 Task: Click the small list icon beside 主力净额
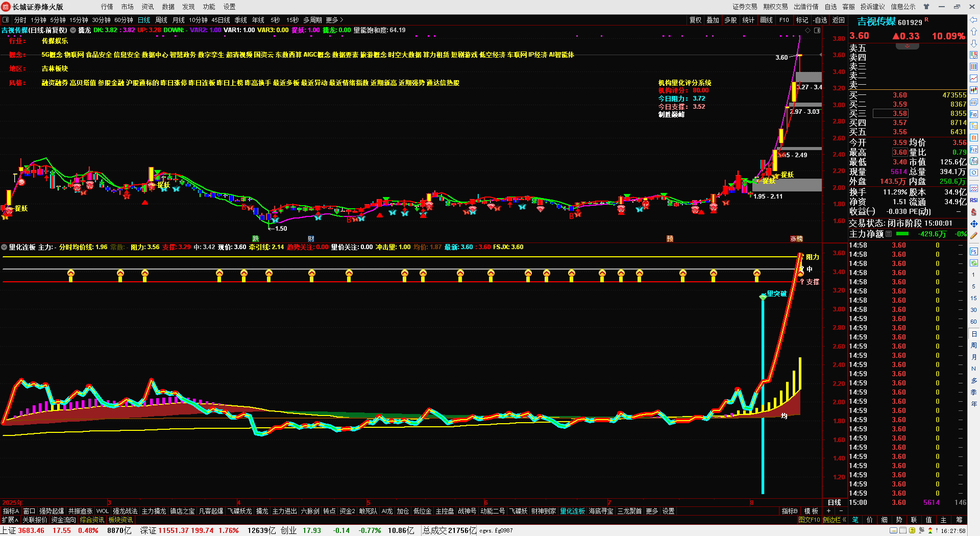[x=889, y=234]
